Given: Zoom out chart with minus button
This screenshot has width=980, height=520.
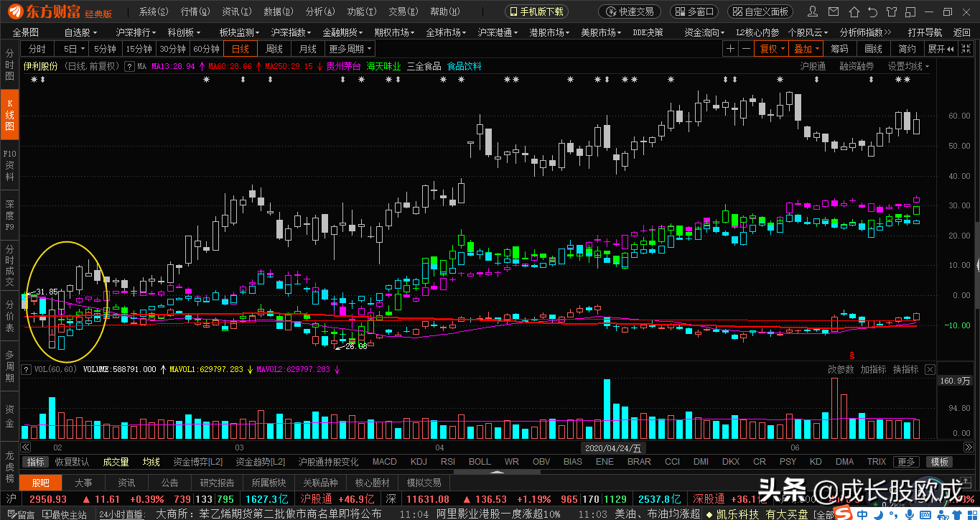Looking at the screenshot, I should pos(746,49).
